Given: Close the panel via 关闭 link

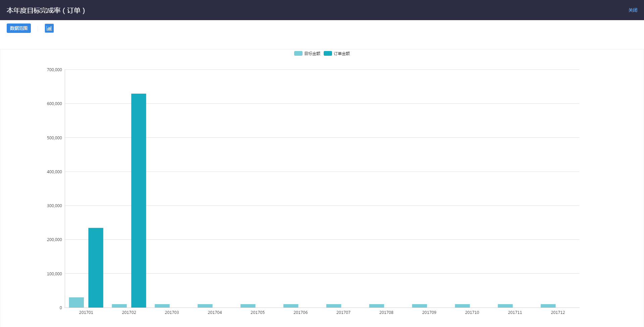Looking at the screenshot, I should click(x=633, y=10).
